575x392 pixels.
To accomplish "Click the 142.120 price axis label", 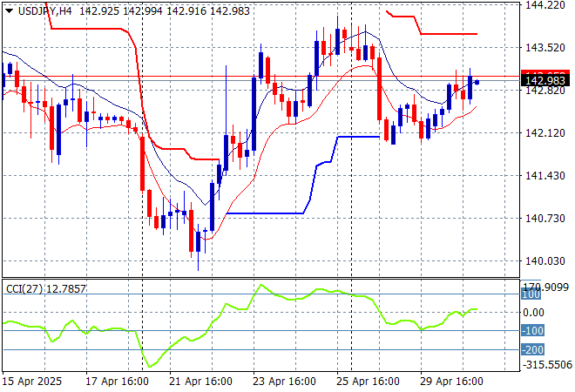I will point(545,132).
